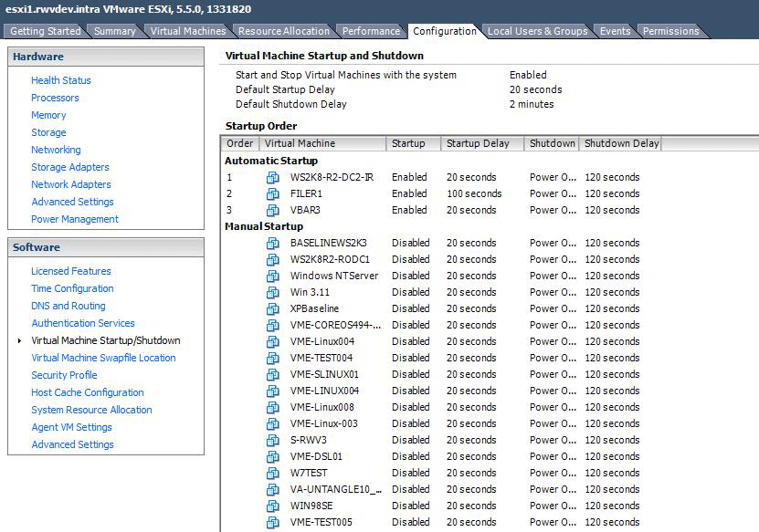Open the Host Cache Configuration link
The image size is (759, 532).
87,392
